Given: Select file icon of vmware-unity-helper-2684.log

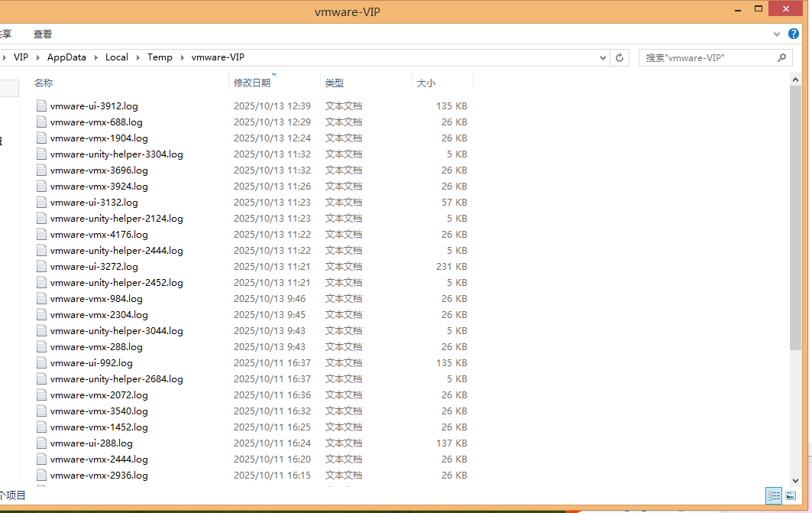Looking at the screenshot, I should [41, 378].
